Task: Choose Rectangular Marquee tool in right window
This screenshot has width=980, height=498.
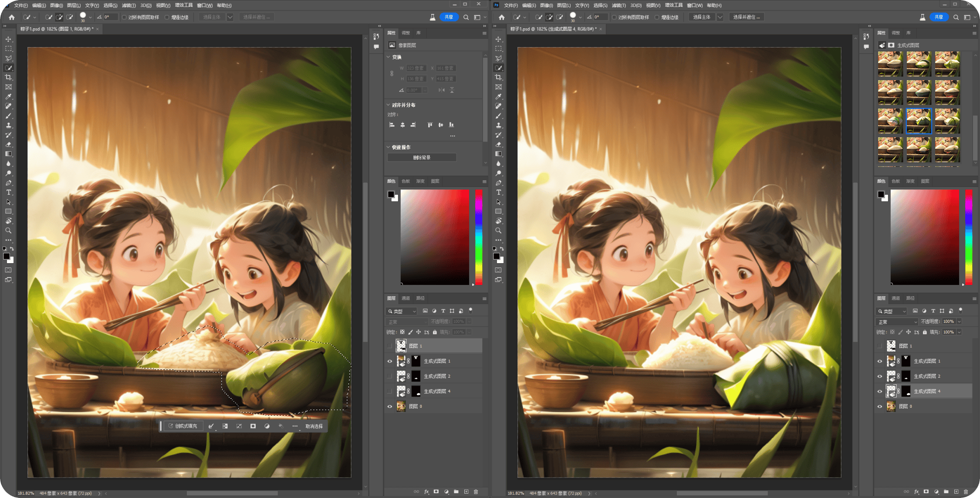Action: click(x=498, y=49)
